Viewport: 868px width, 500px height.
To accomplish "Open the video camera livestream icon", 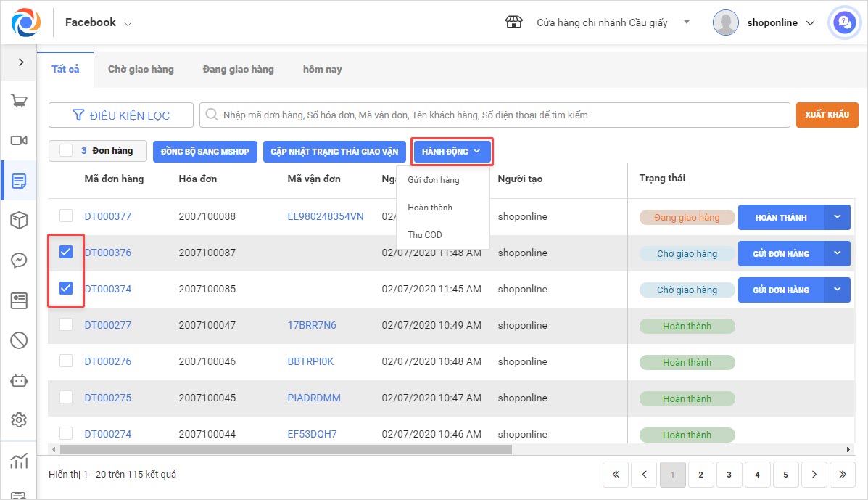I will 20,141.
